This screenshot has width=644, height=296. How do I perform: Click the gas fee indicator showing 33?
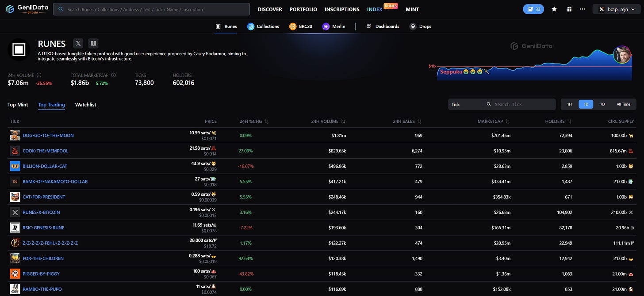[533, 9]
